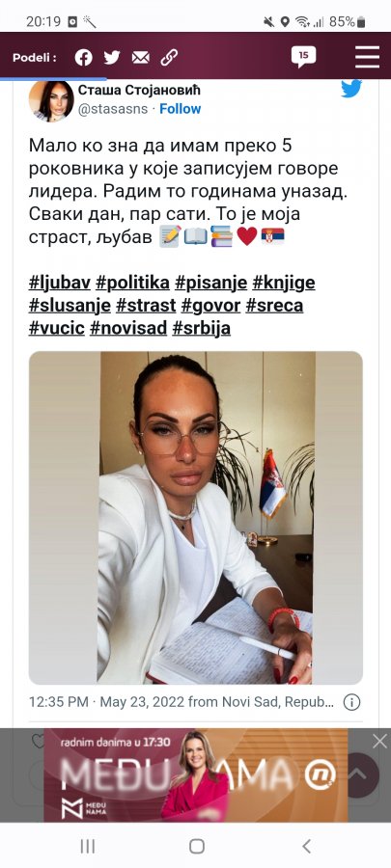
Task: Enlarge the tweet's selfie photo
Action: 195,518
